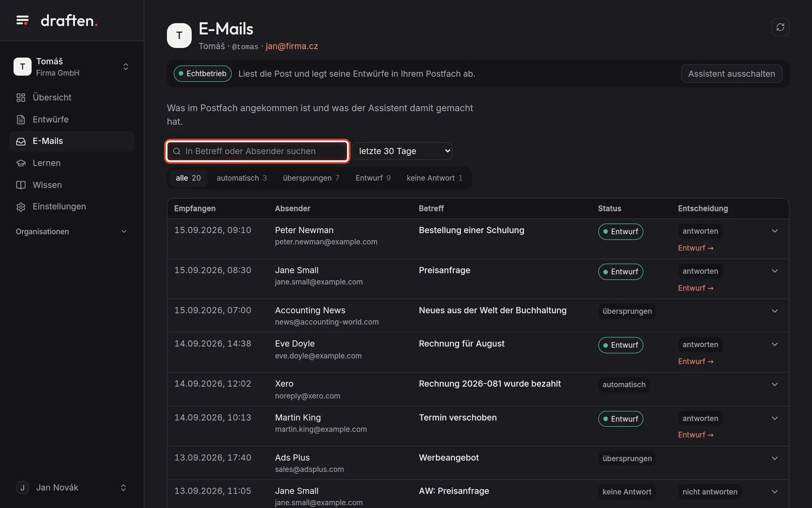812x508 pixels.
Task: Click the subject Neues aus der Welt der Buchhaltung
Action: (x=493, y=311)
